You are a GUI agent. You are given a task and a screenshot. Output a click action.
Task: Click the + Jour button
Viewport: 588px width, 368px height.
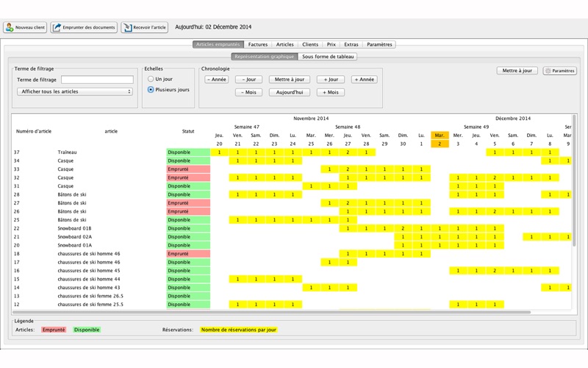[331, 79]
